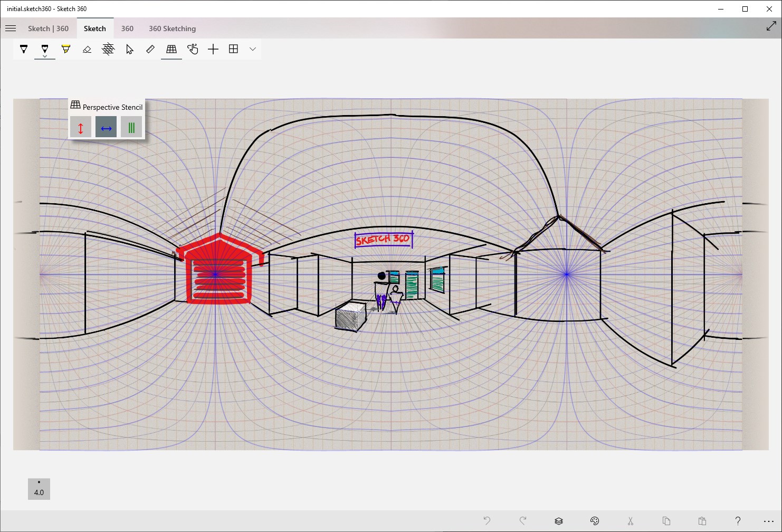Switch to the 360 tab
The image size is (782, 532).
[x=127, y=28]
